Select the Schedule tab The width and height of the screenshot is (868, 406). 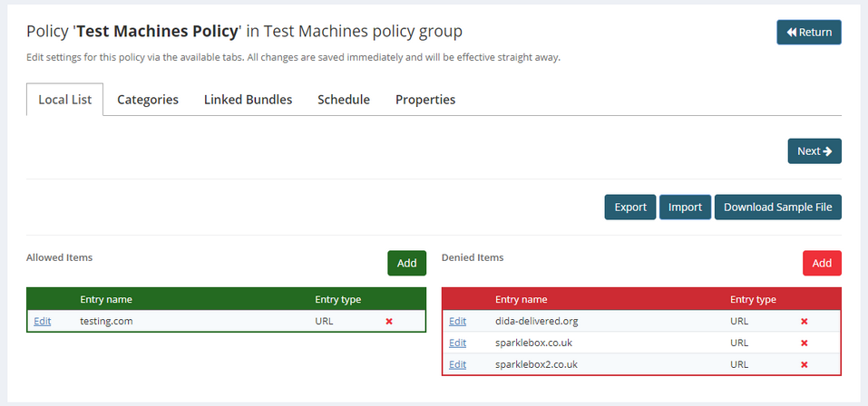point(344,100)
